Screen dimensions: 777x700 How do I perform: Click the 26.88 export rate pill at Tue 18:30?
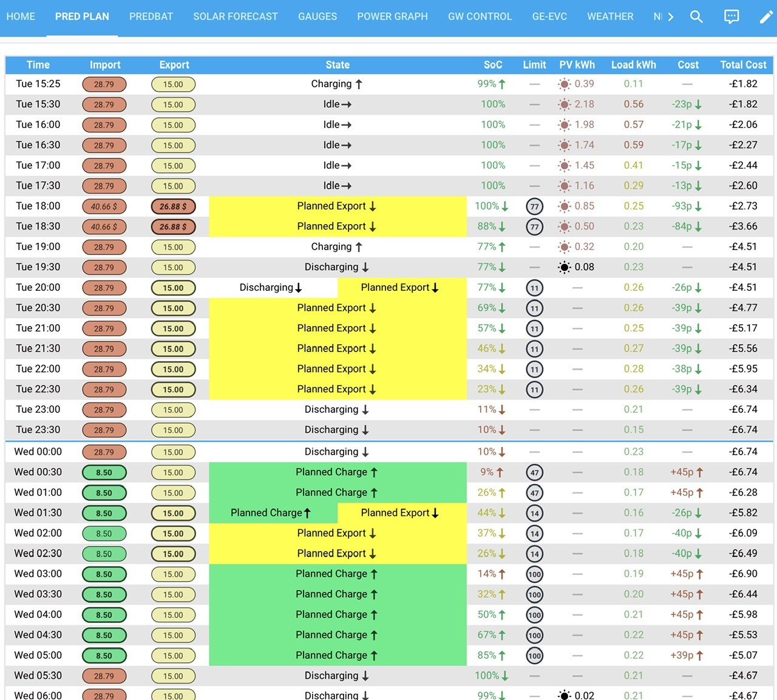point(173,226)
